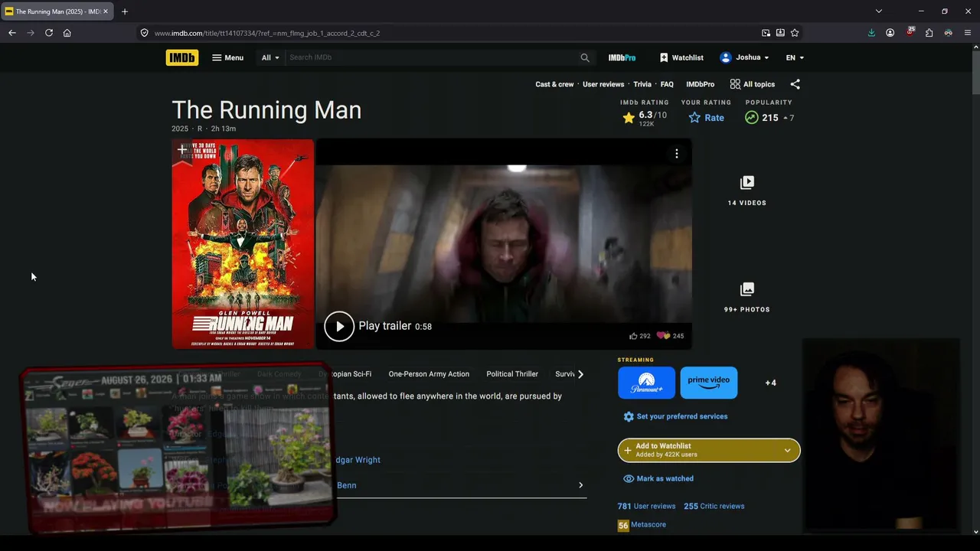Open your Watchlist
Screen dimensions: 980x551
681,57
